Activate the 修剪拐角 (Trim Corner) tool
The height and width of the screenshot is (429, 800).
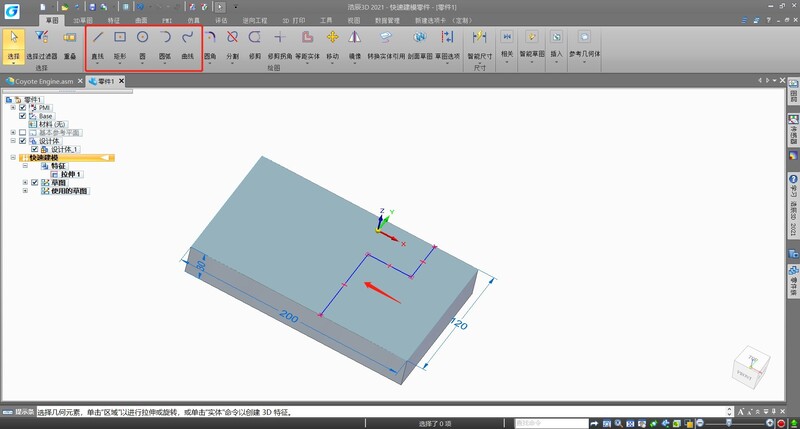(x=280, y=44)
